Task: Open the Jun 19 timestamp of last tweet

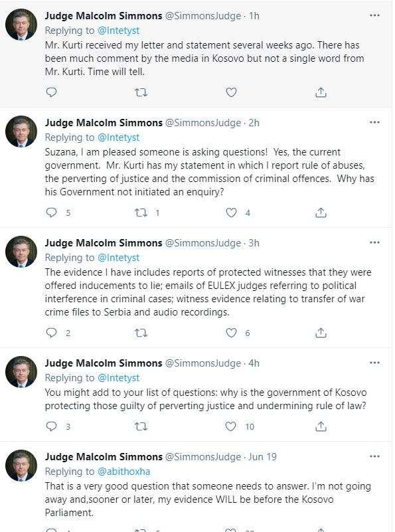Action: (262, 457)
